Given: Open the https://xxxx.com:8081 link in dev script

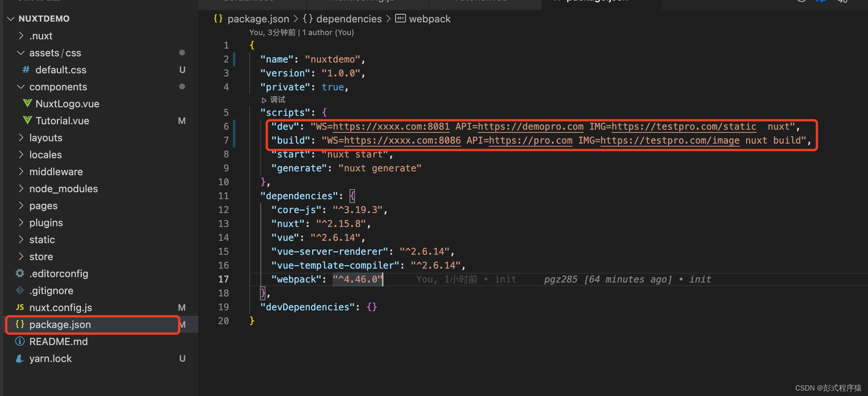Looking at the screenshot, I should 391,127.
